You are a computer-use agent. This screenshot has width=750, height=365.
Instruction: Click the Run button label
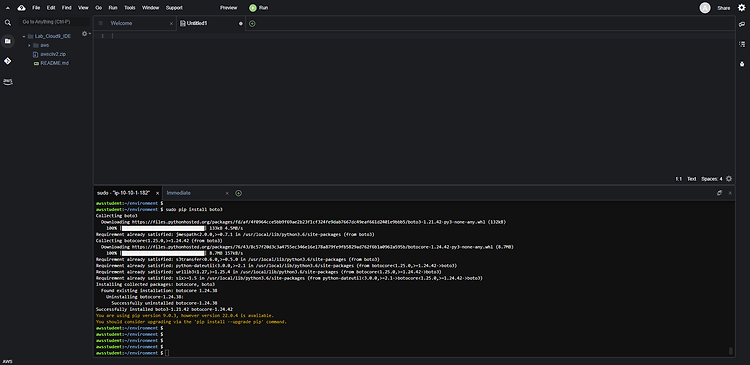(264, 8)
